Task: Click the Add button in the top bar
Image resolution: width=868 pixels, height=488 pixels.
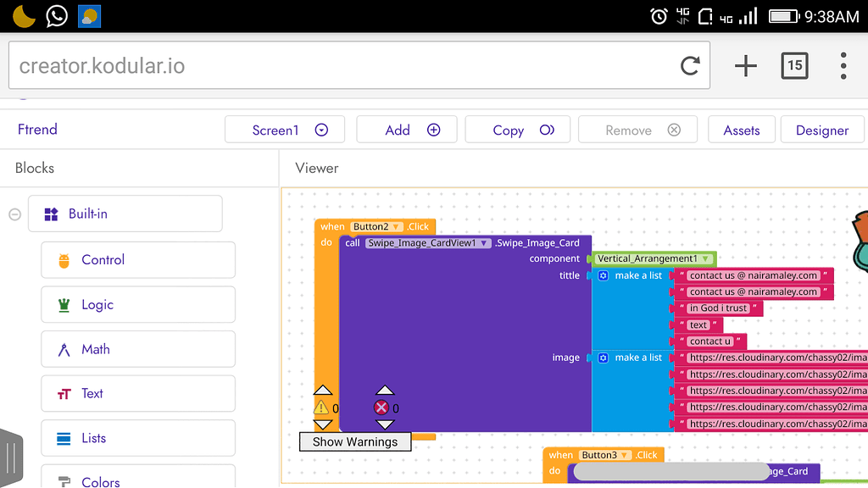Action: (406, 130)
